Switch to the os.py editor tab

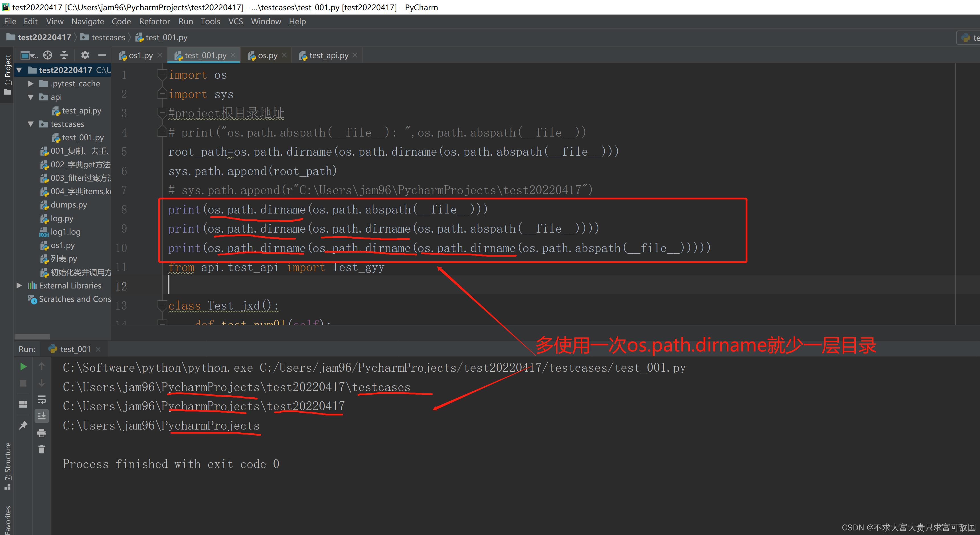pyautogui.click(x=267, y=56)
